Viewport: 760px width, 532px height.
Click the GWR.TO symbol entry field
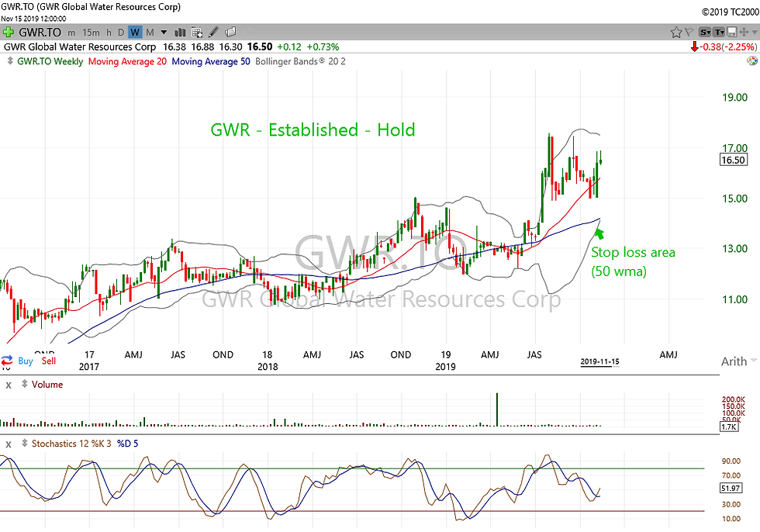(40, 33)
